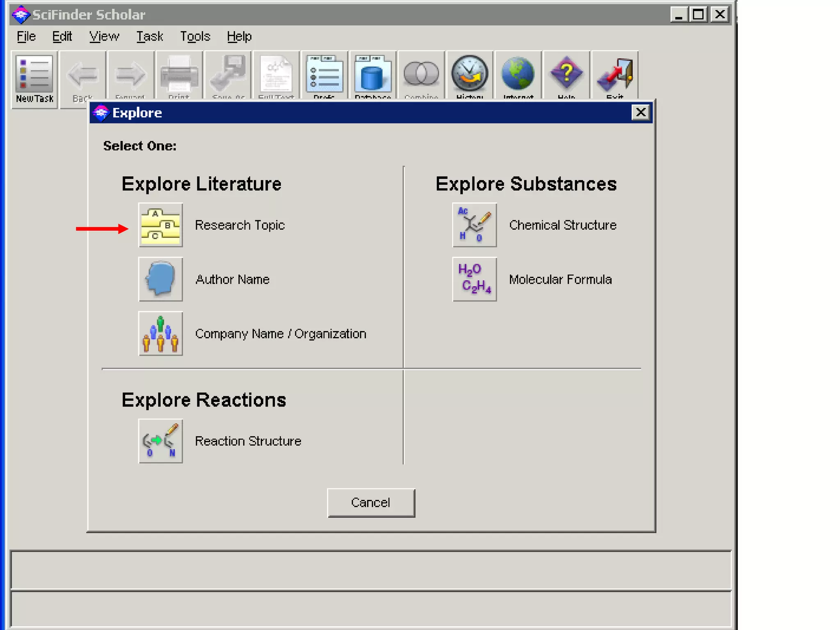840x630 pixels.
Task: Click the Internet globe toolbar icon
Action: tap(518, 75)
